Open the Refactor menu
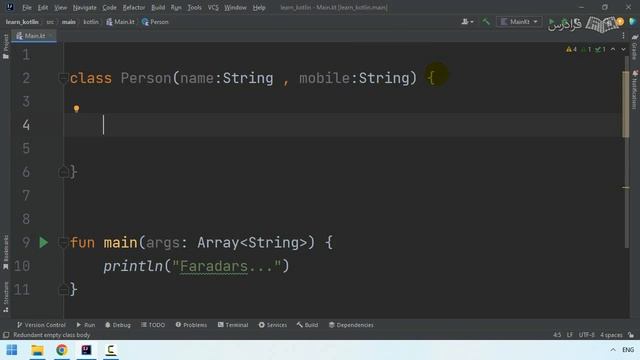Screen dimensions: 640x360 pos(133,7)
